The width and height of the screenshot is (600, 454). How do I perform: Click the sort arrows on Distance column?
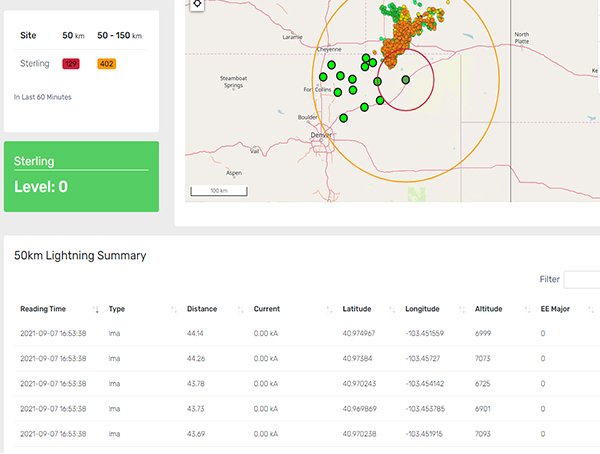coord(241,309)
